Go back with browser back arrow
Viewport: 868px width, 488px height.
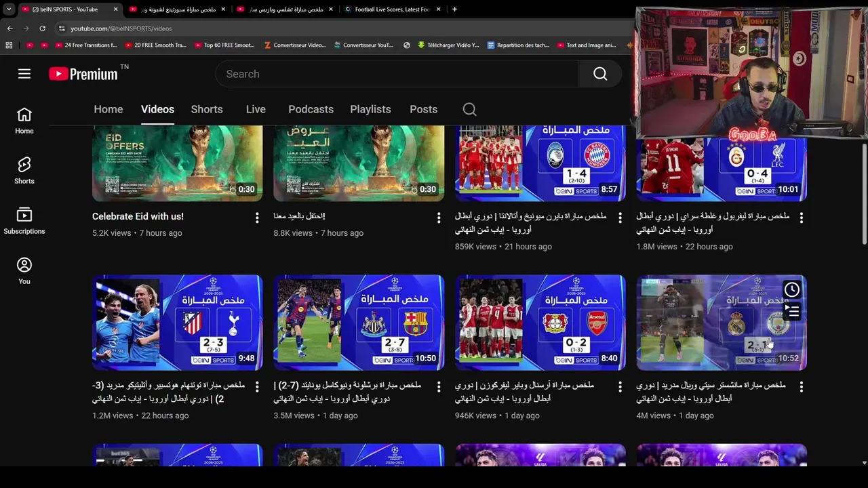click(9, 28)
